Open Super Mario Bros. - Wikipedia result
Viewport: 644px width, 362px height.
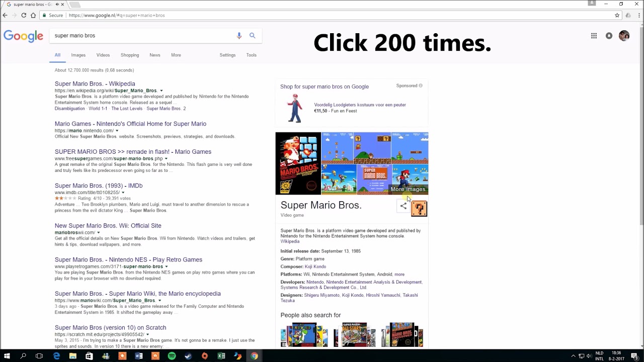(x=95, y=83)
